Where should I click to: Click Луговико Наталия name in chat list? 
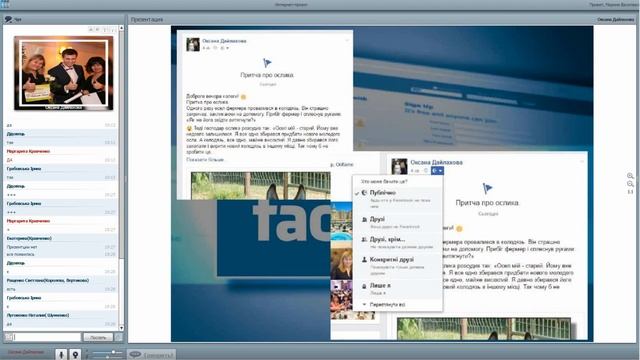point(38,316)
